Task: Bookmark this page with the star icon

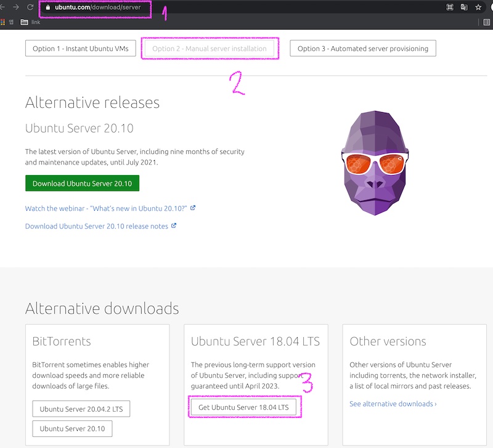Action: tap(478, 7)
